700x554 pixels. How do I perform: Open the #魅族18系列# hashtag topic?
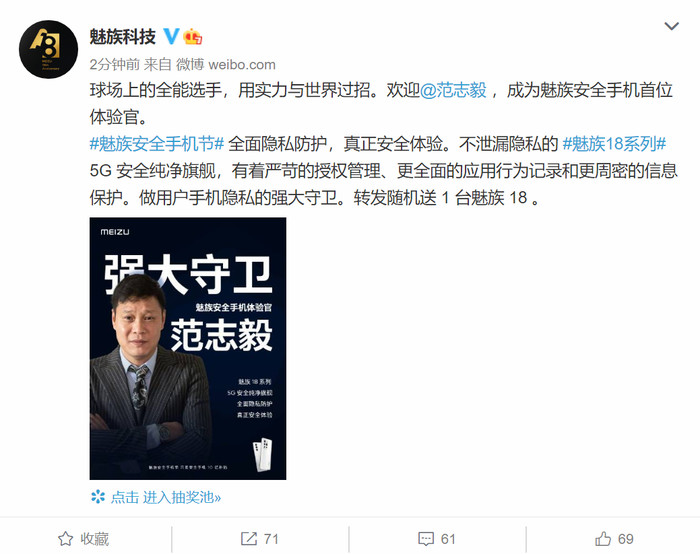pos(614,144)
